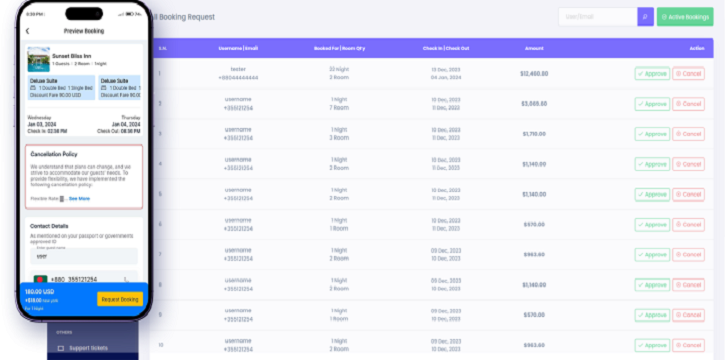Click the +88044444444 phone cell
The width and height of the screenshot is (725, 360).
coord(238,78)
